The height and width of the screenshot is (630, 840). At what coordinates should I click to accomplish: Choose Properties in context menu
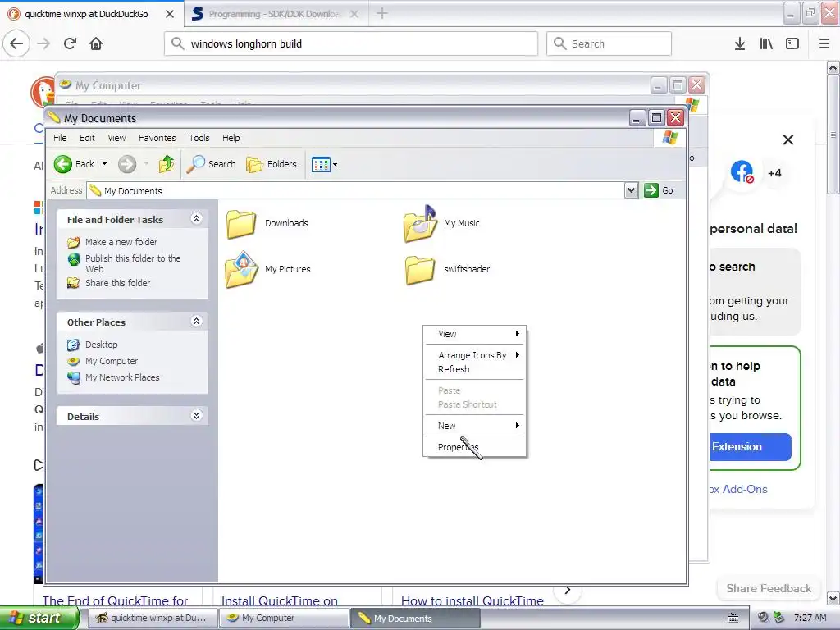point(474,447)
